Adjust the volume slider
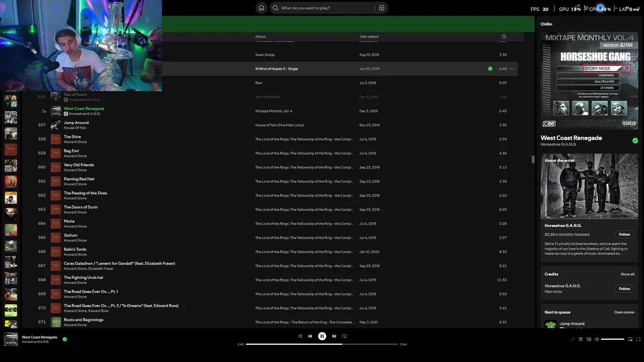The width and height of the screenshot is (644, 362). [612, 339]
